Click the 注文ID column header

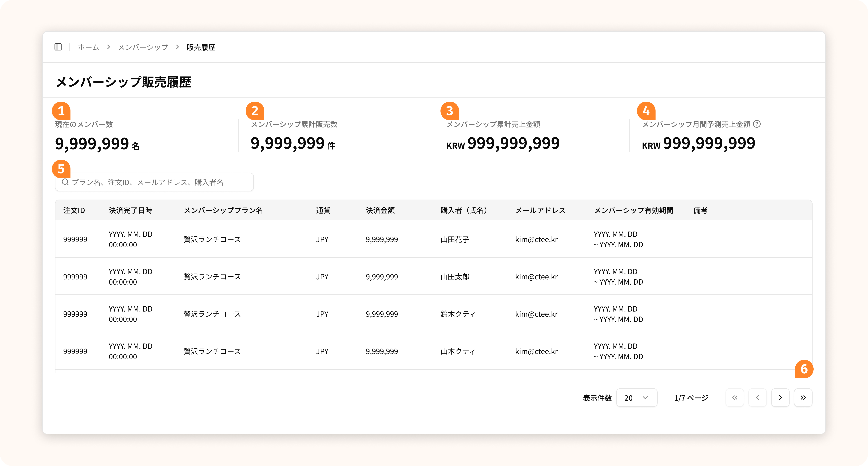click(74, 210)
